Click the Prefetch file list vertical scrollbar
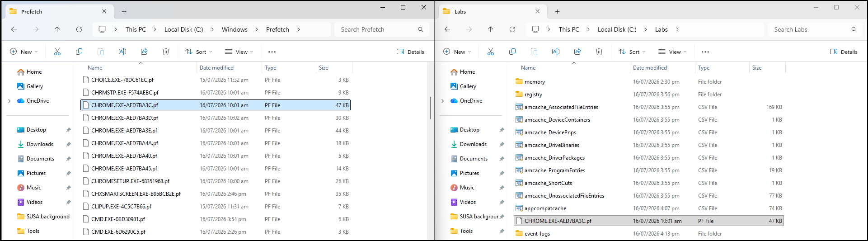The height and width of the screenshot is (241, 868). pyautogui.click(x=431, y=108)
